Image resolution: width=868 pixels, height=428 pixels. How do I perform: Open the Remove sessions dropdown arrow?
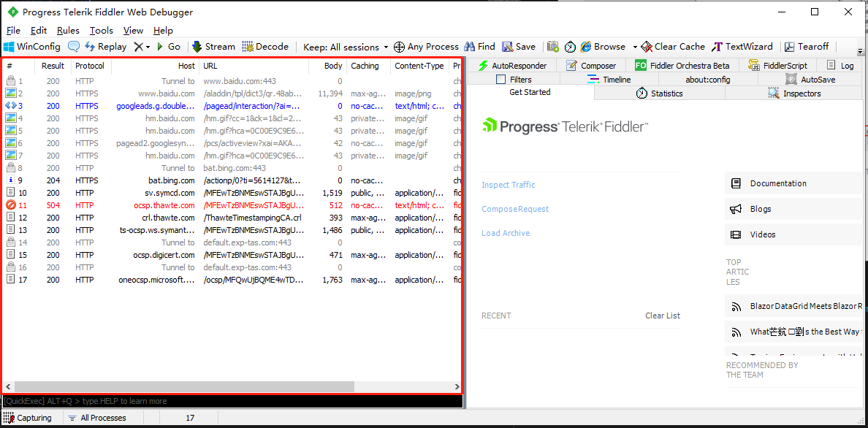148,47
